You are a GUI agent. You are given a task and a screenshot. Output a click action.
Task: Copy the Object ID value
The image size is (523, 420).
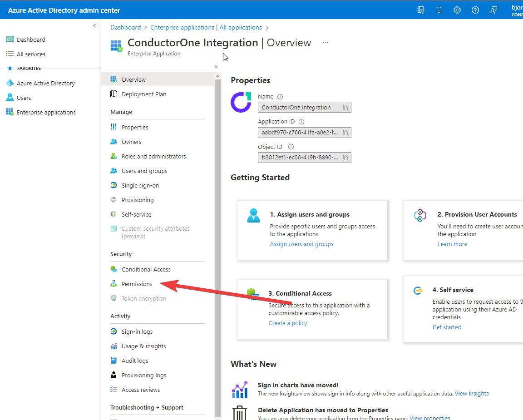[x=345, y=157]
